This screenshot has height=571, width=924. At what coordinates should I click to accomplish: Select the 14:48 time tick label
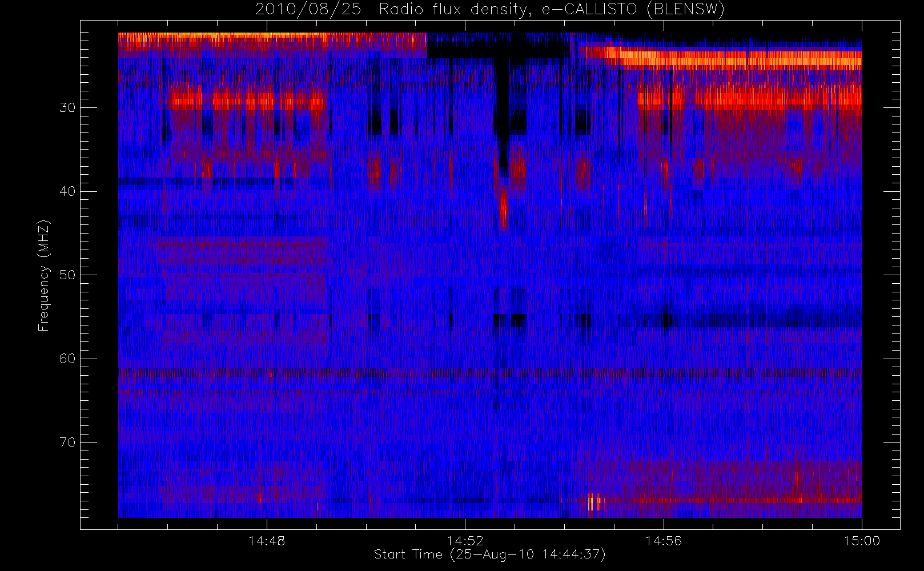pos(267,541)
